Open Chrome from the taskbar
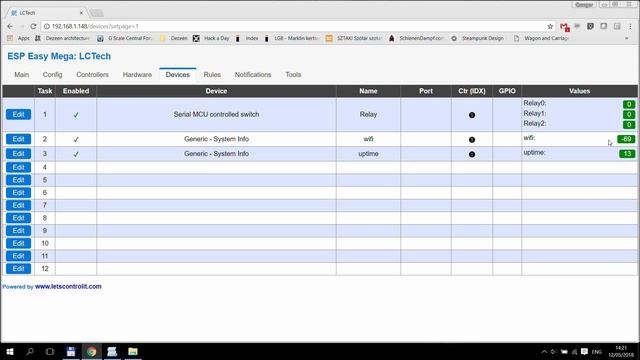 click(x=91, y=351)
